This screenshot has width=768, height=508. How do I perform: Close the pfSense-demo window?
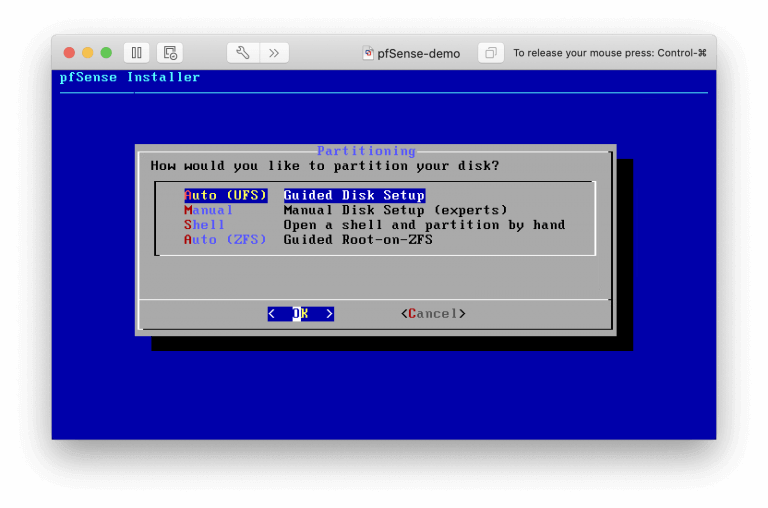[x=70, y=53]
